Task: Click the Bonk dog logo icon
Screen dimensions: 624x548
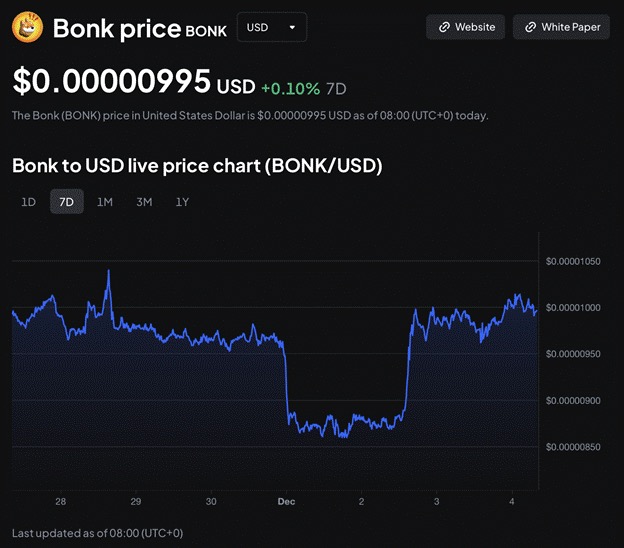Action: click(27, 27)
